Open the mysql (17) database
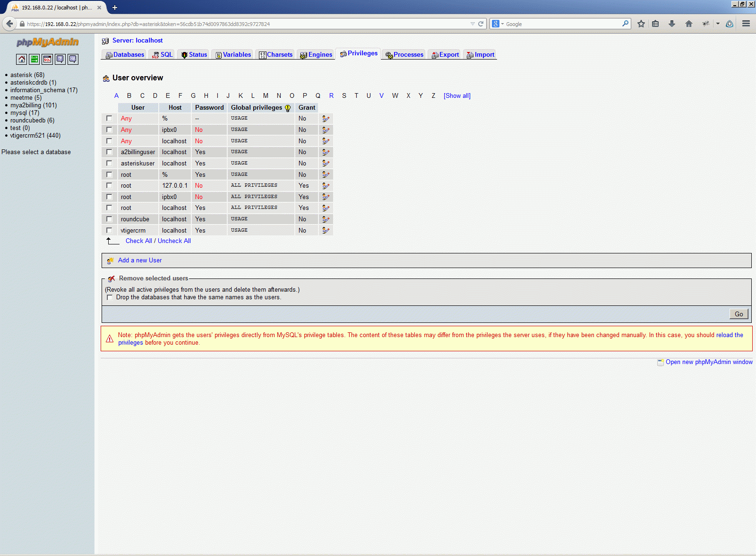The height and width of the screenshot is (556, 756). click(x=25, y=113)
